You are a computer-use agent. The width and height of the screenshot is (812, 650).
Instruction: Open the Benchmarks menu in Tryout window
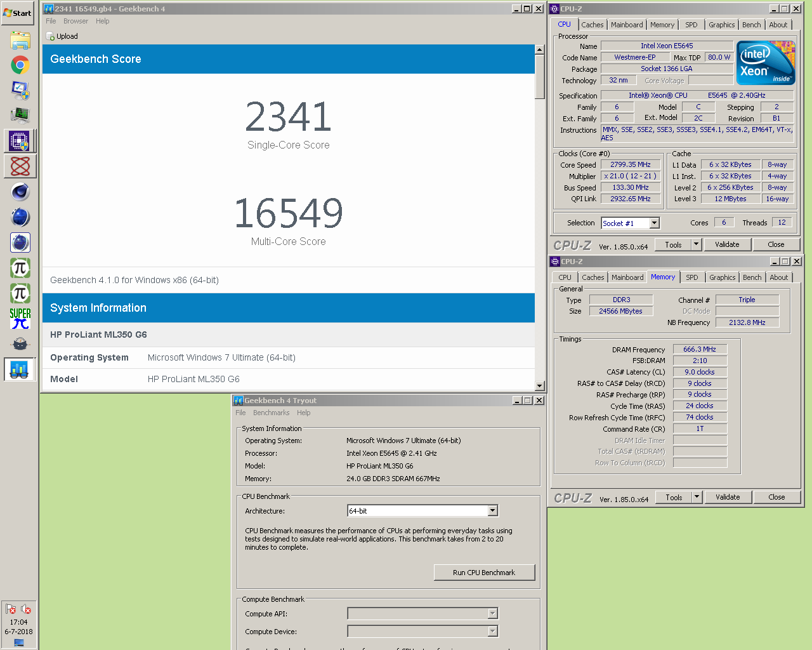[271, 413]
